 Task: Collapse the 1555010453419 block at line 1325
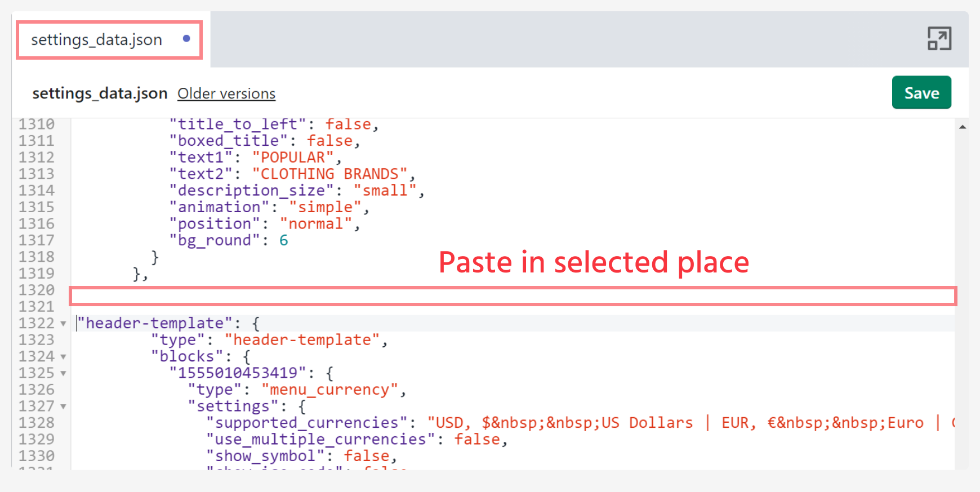63,373
